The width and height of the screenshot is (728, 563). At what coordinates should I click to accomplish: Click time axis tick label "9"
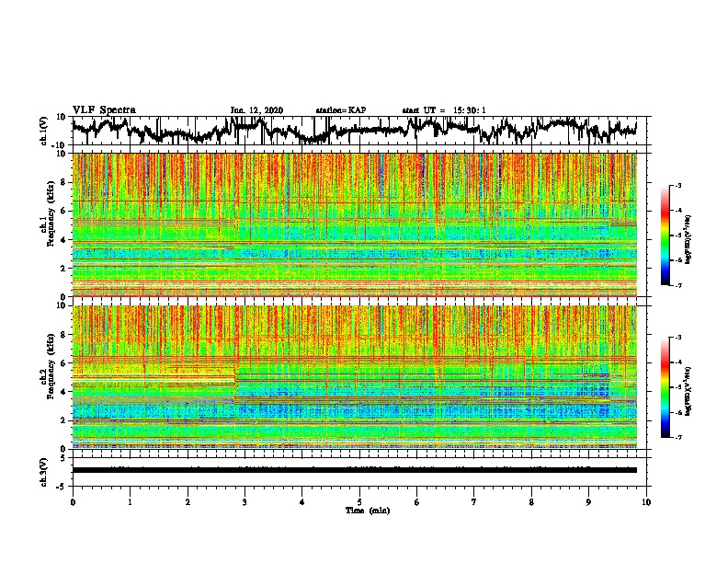588,502
